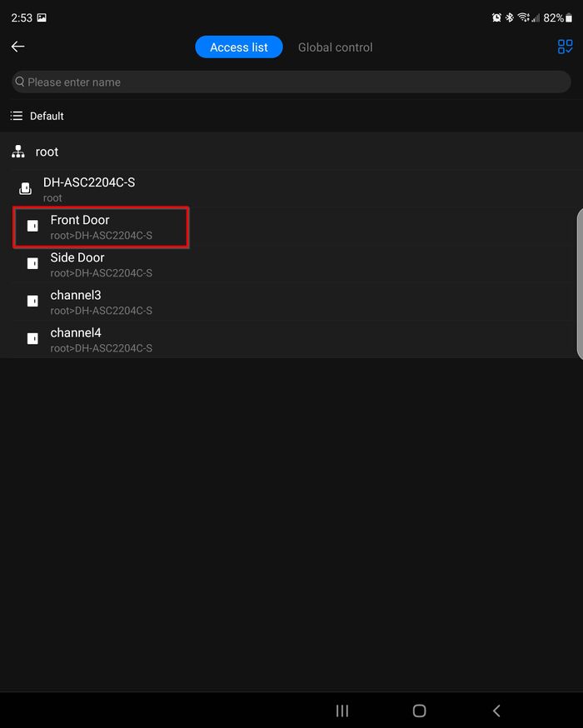Open the multi-select grid icon
583x728 pixels.
coord(565,47)
